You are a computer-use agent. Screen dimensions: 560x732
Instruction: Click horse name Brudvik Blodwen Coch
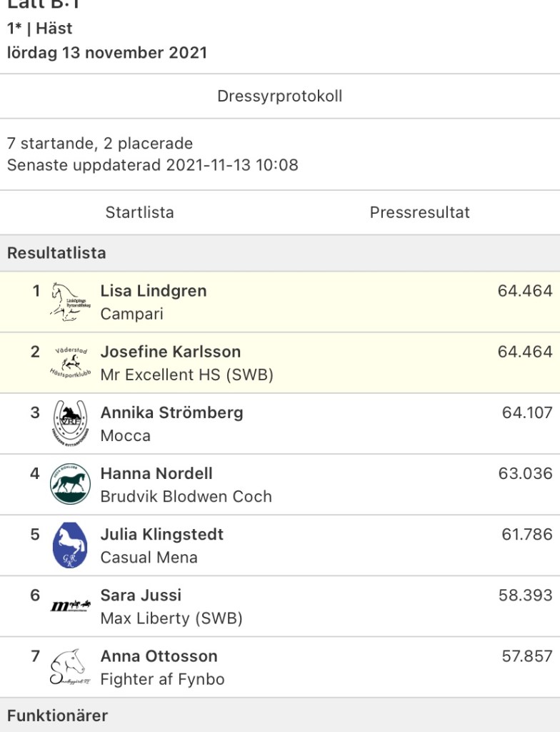(x=186, y=497)
